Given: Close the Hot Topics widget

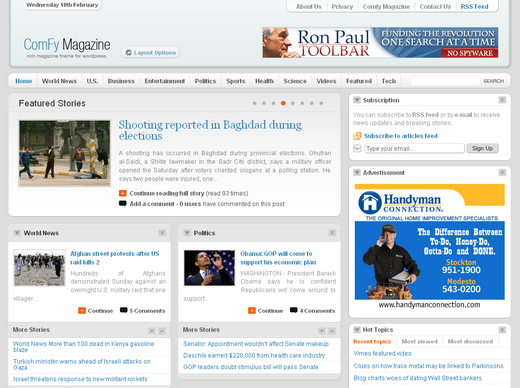Looking at the screenshot, I should pos(502,330).
